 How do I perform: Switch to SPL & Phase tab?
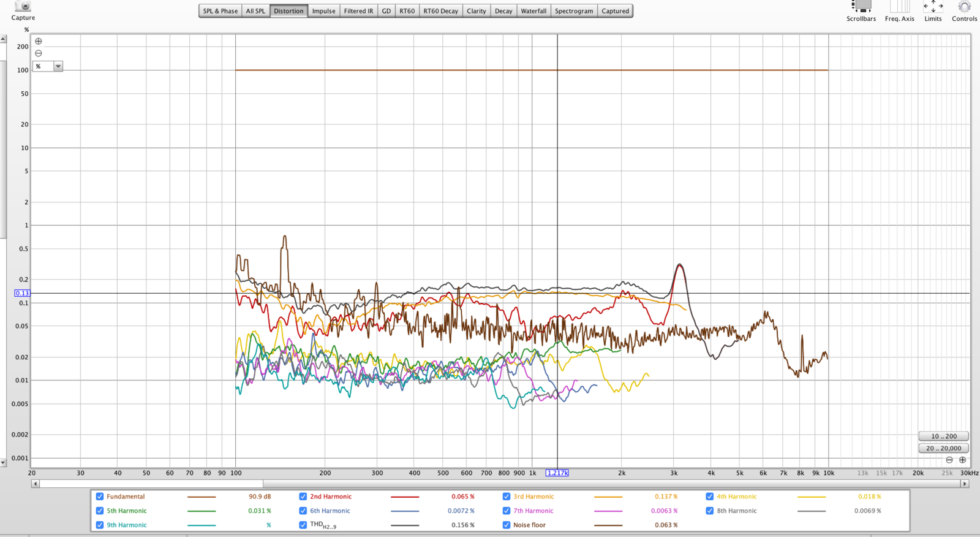[x=221, y=11]
